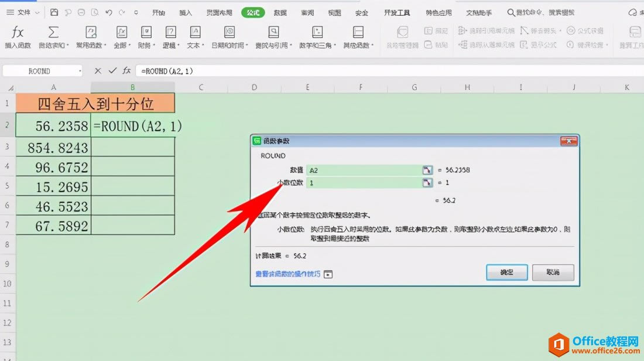Switch to the Review (审阅) tab
644x361 pixels.
click(307, 13)
